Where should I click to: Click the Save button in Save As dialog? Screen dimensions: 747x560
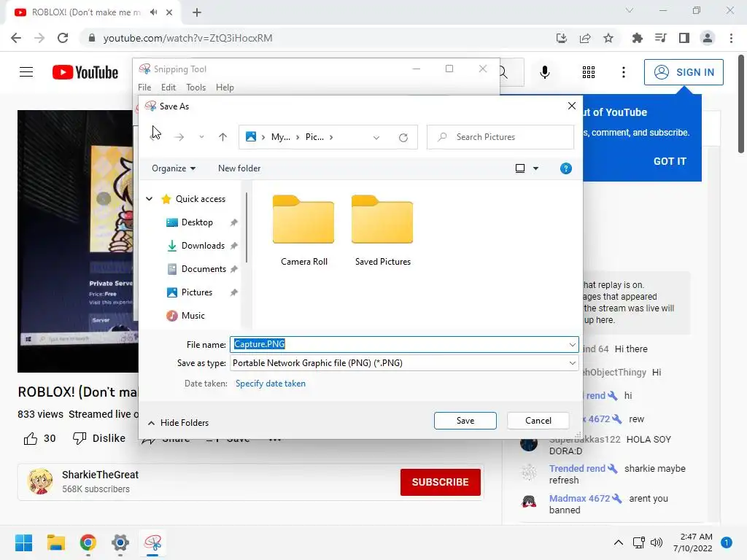tap(465, 421)
